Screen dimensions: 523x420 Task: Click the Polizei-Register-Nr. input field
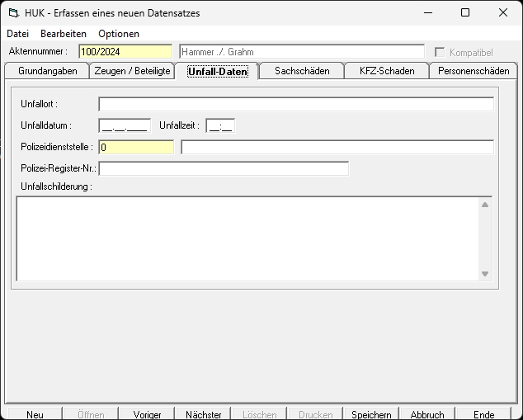click(x=223, y=168)
